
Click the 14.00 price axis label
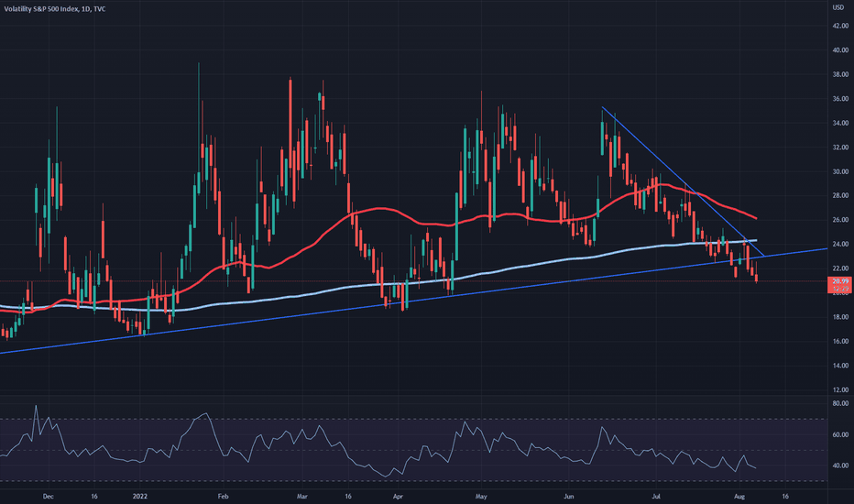[840, 365]
